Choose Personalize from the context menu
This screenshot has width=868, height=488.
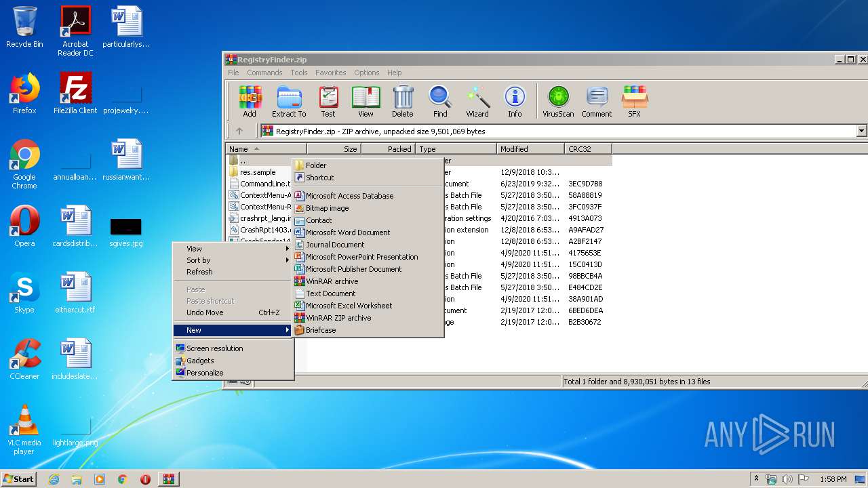coord(232,373)
